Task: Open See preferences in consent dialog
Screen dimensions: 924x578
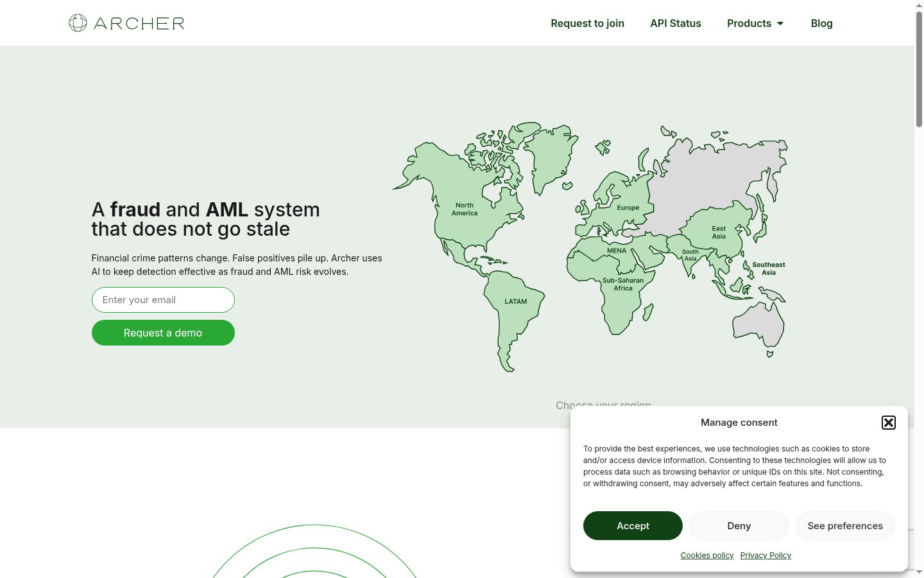Action: [x=845, y=526]
